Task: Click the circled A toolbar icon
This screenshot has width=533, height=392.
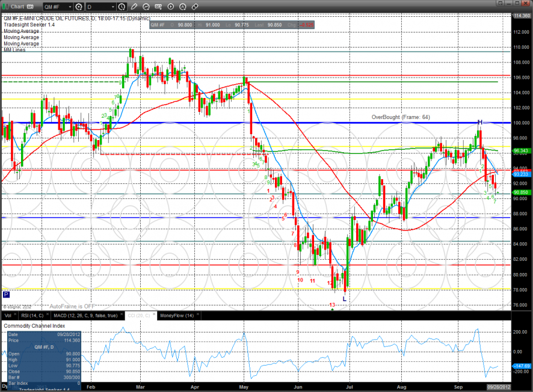Action: pos(182,7)
